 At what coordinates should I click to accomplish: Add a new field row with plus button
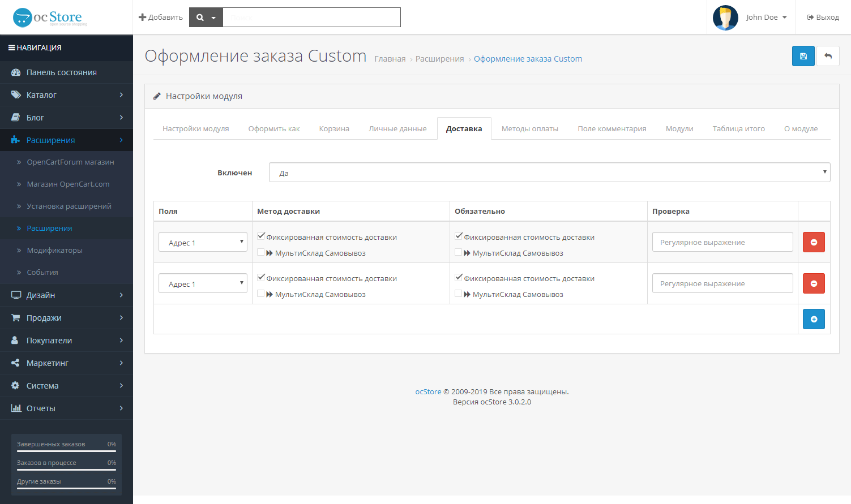(x=814, y=319)
